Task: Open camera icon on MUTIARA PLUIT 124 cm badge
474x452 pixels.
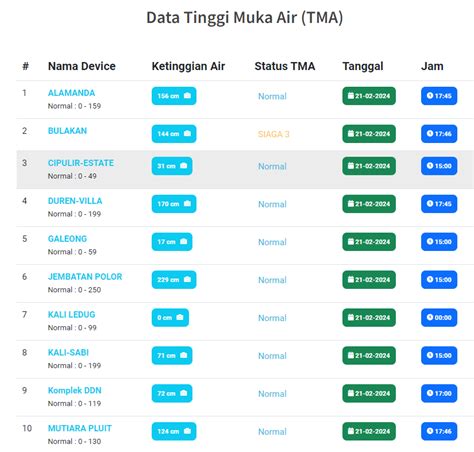Action: point(187,431)
